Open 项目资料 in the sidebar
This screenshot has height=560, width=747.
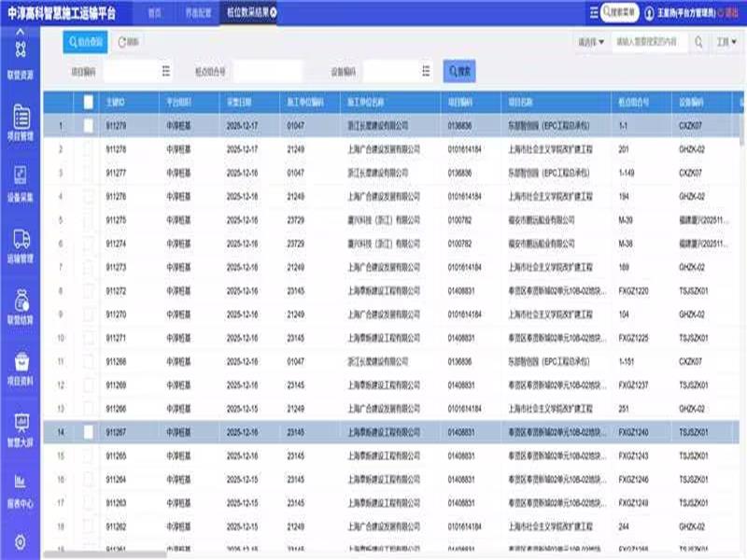pos(21,368)
